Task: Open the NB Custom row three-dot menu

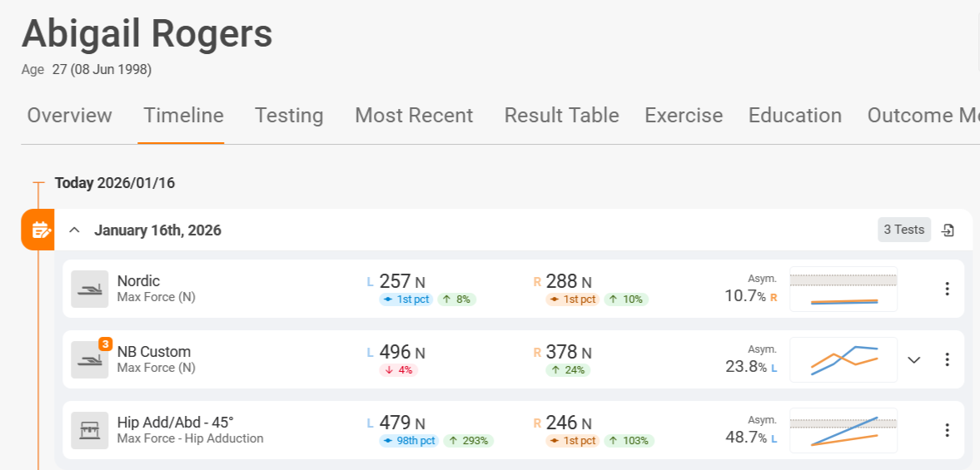Action: pyautogui.click(x=947, y=360)
